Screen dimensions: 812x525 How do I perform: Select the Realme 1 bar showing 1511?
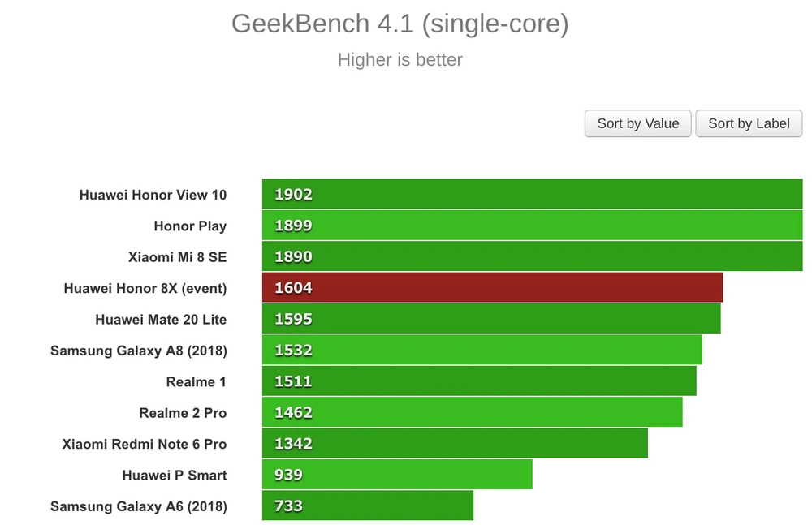pos(479,381)
